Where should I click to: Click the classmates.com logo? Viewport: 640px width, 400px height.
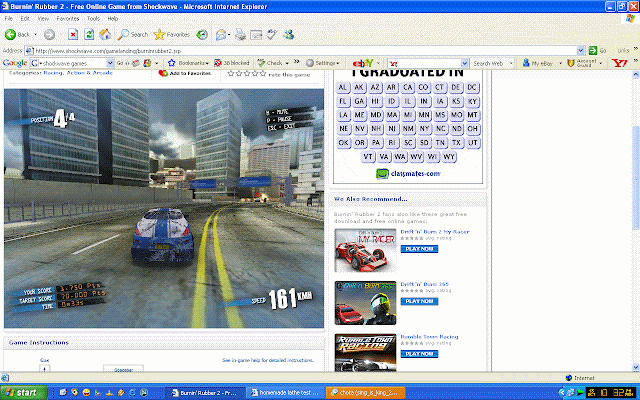pyautogui.click(x=408, y=173)
